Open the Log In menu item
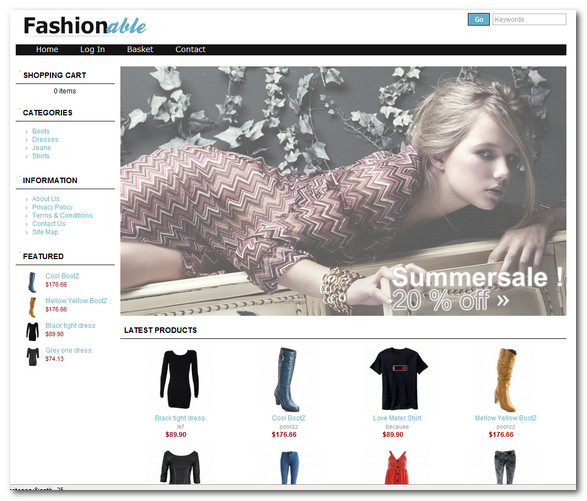This screenshot has width=587, height=501. pos(92,49)
